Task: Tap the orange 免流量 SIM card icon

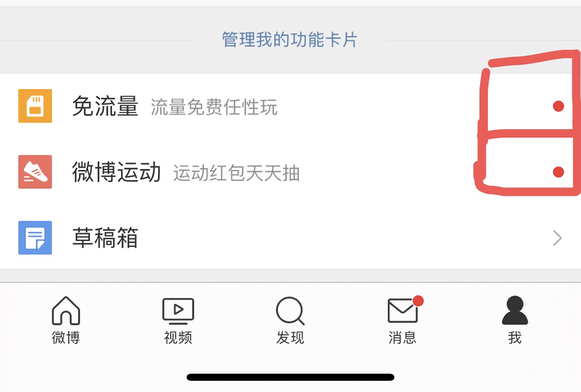Action: pos(35,106)
